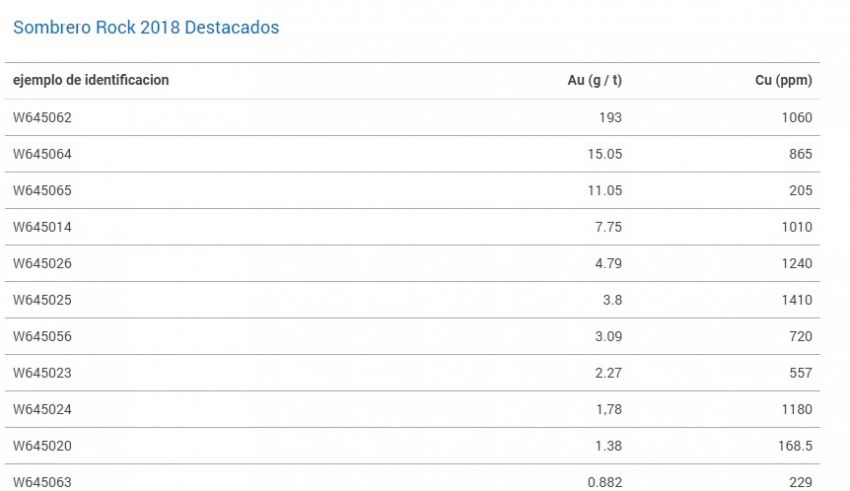The height and width of the screenshot is (491, 850).
Task: Click the 168.5 copper value cell
Action: [795, 446]
